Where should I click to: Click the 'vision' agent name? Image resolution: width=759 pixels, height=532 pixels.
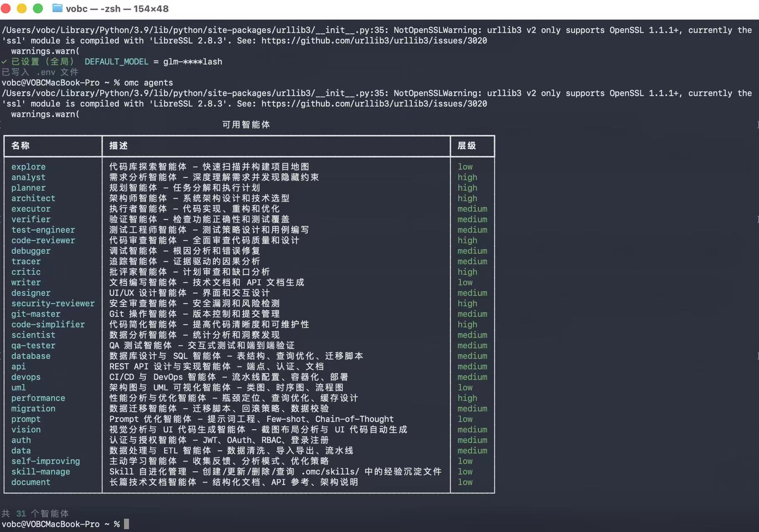[26, 430]
